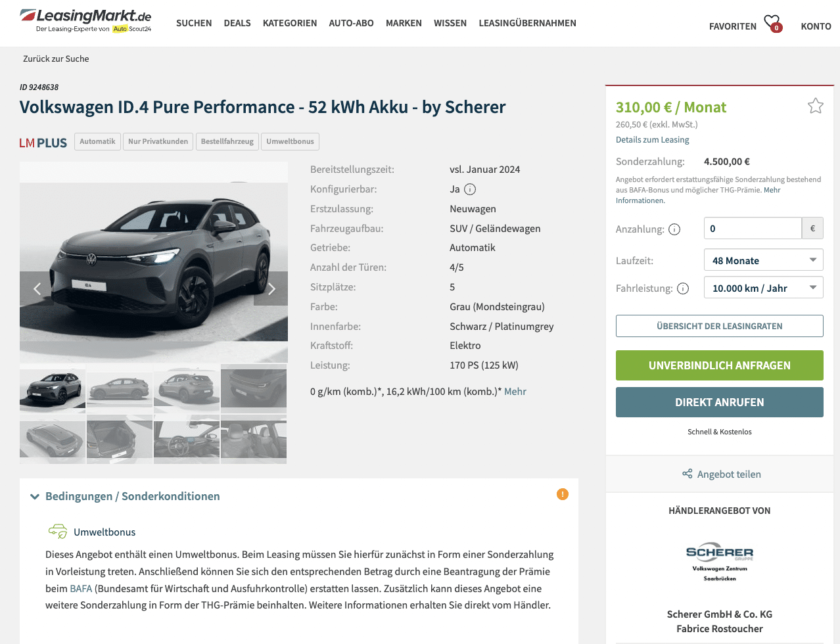Click the share icon next to Angebot teilen
Image resolution: width=840 pixels, height=644 pixels.
tap(688, 474)
